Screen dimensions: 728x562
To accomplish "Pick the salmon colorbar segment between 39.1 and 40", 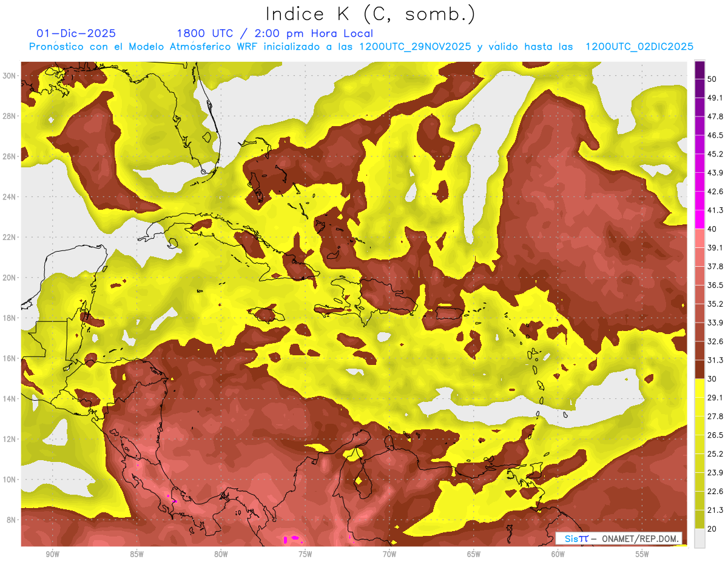I will click(699, 238).
